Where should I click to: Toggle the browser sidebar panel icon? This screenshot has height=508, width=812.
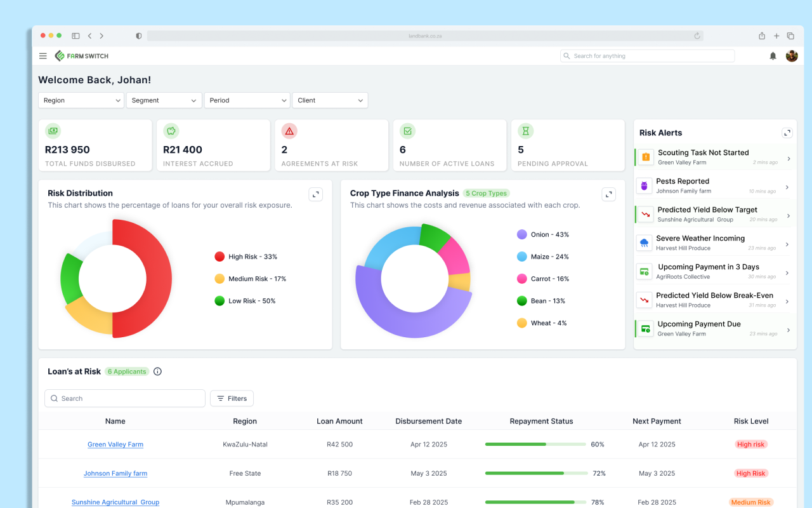[75, 36]
